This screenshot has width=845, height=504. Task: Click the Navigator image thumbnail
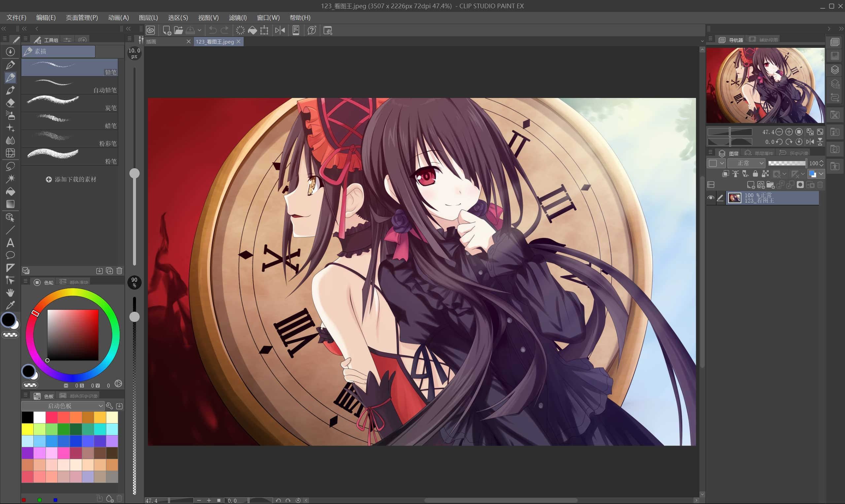[x=765, y=85]
